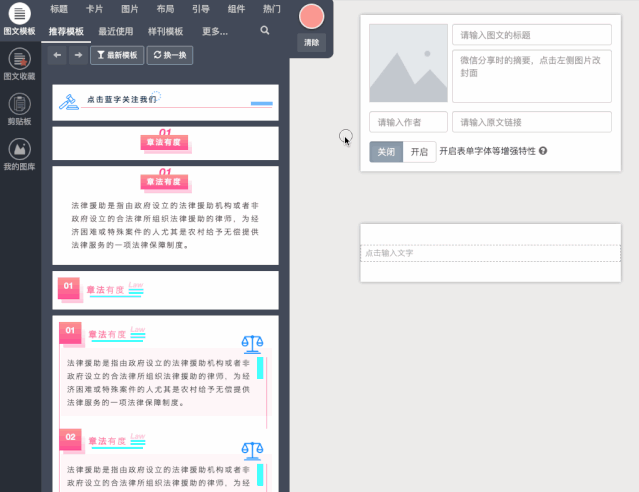Switch to 样刊模板 tab
The width and height of the screenshot is (639, 492).
click(x=165, y=31)
